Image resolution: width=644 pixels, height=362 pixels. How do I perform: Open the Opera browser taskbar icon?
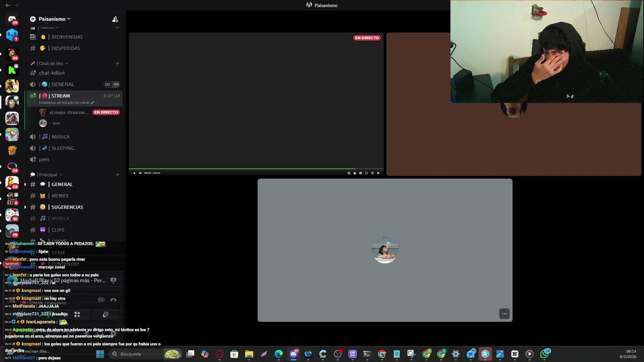(x=219, y=354)
